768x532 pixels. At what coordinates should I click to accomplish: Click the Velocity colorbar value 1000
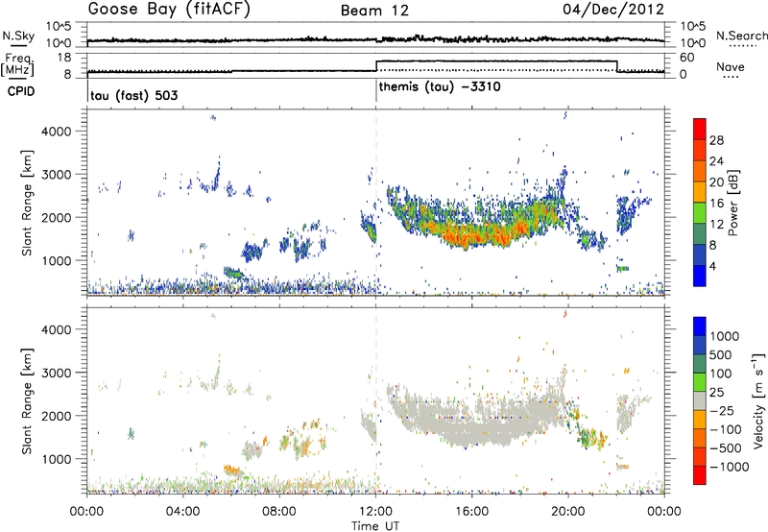click(724, 336)
